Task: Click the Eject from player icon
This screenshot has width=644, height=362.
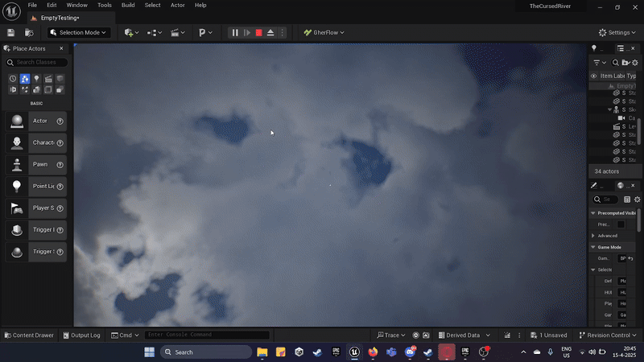Action: 270,32
